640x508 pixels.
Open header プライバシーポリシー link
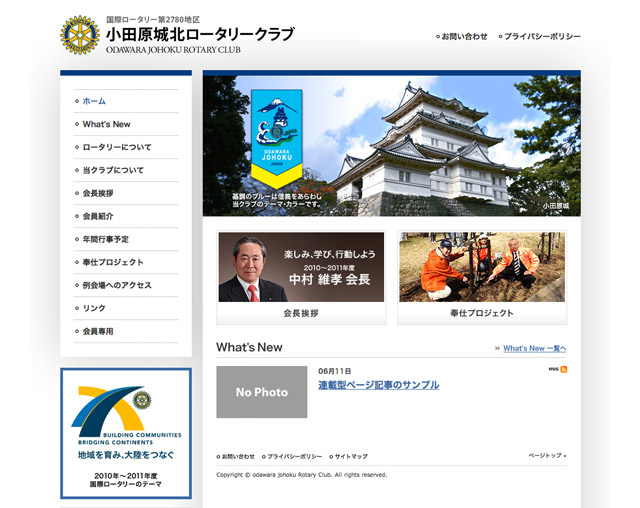tap(542, 36)
